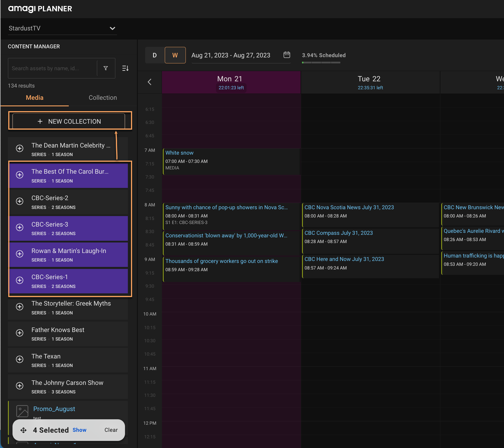Select Rowan & Martin's Laugh-In row title
This screenshot has width=504, height=448.
pyautogui.click(x=69, y=251)
